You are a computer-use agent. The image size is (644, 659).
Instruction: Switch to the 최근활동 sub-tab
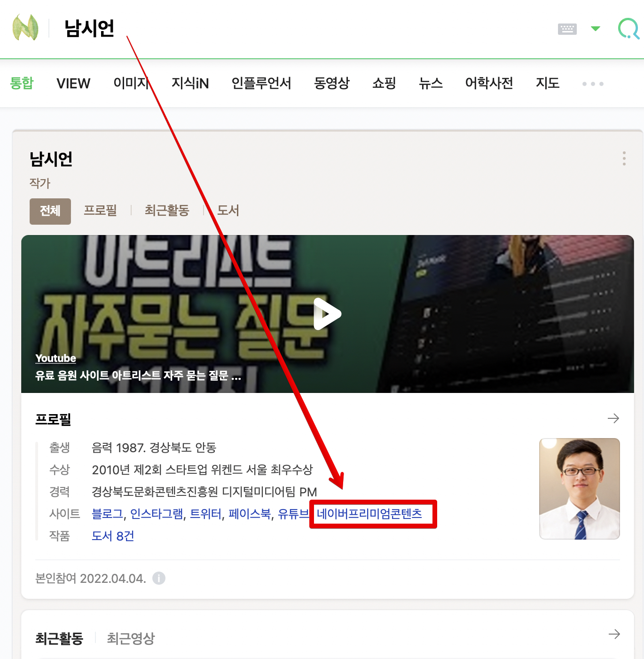(x=167, y=210)
